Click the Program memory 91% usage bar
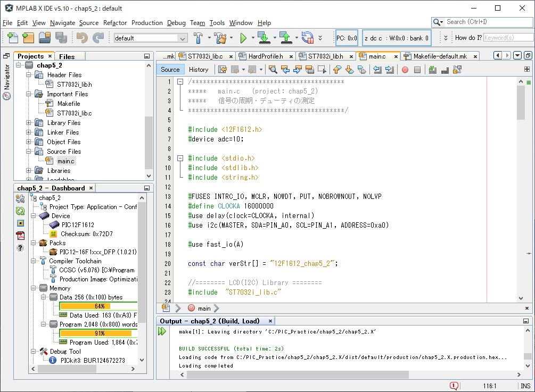Screen dimensions: 535x392 (x=98, y=333)
